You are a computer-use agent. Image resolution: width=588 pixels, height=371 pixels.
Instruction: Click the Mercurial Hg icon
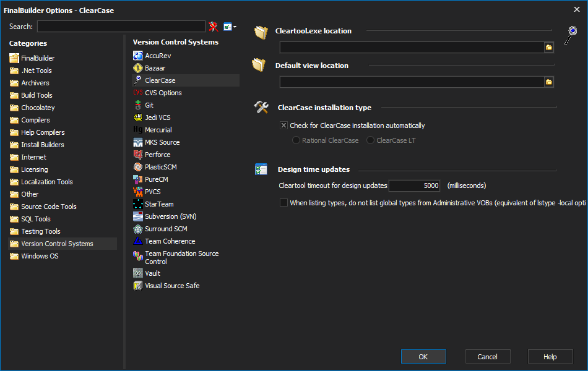tap(138, 130)
